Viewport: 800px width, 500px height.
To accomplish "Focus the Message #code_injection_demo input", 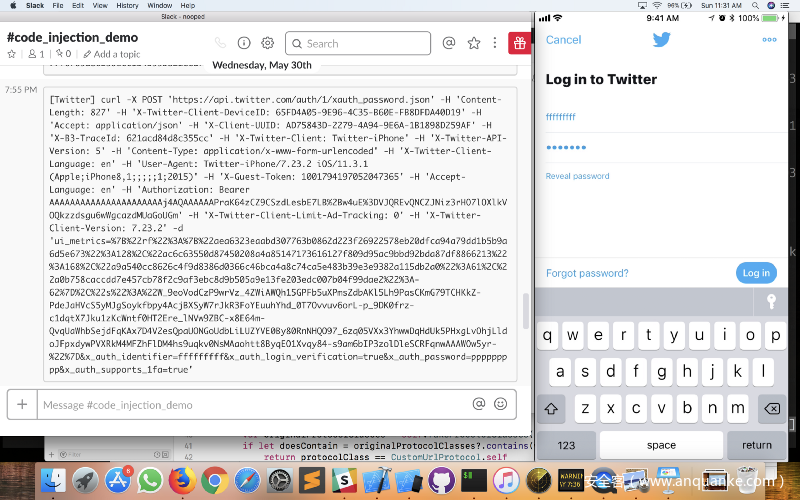I will point(253,405).
